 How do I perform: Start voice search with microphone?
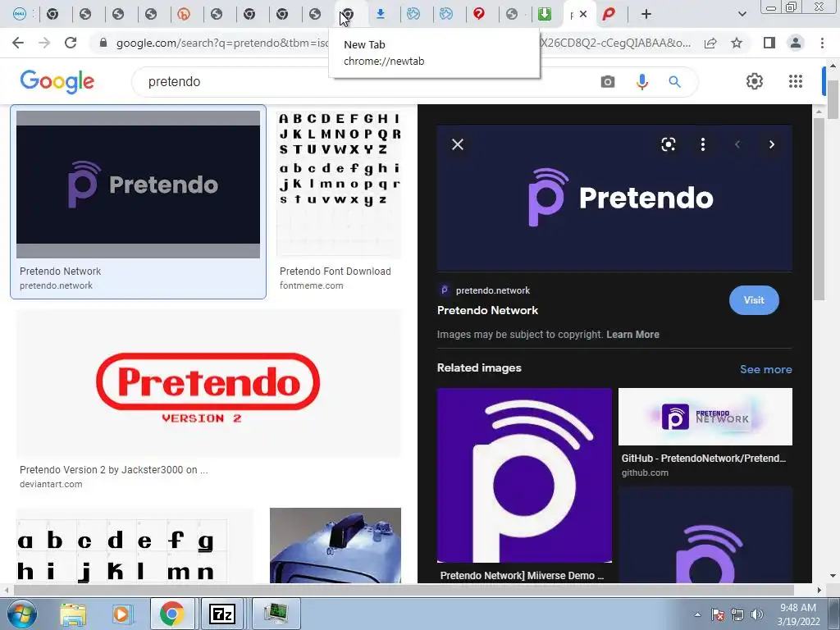[641, 81]
